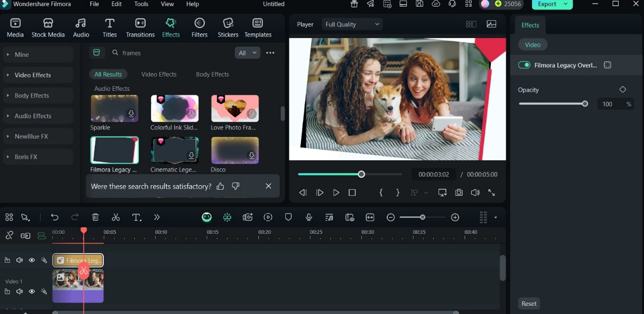Screen dimensions: 644x314
Task: Open the Transitions tab
Action: point(140,28)
